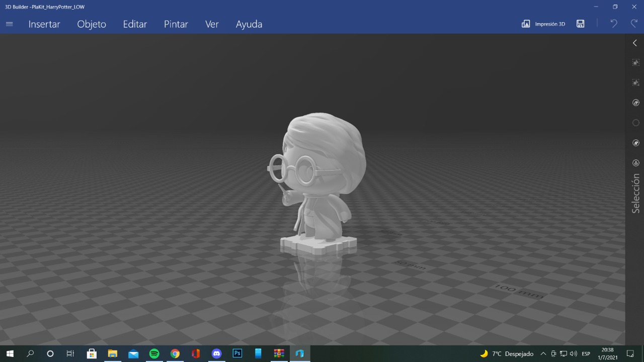Open the hamburger menu
The height and width of the screenshot is (362, 644).
[9, 24]
